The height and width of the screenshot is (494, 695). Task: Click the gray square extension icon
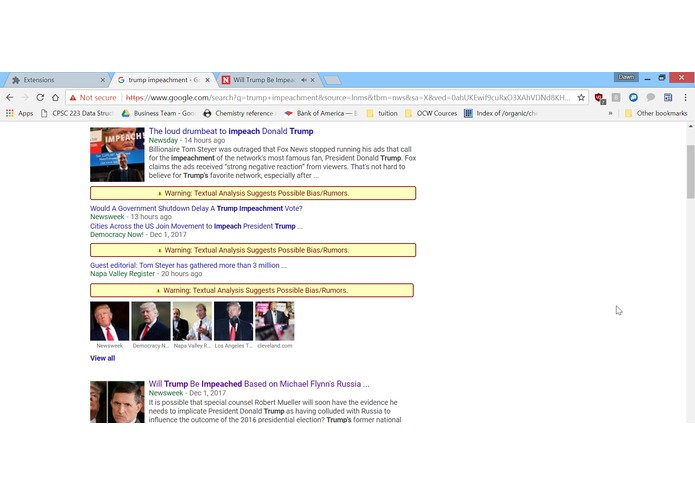(616, 97)
